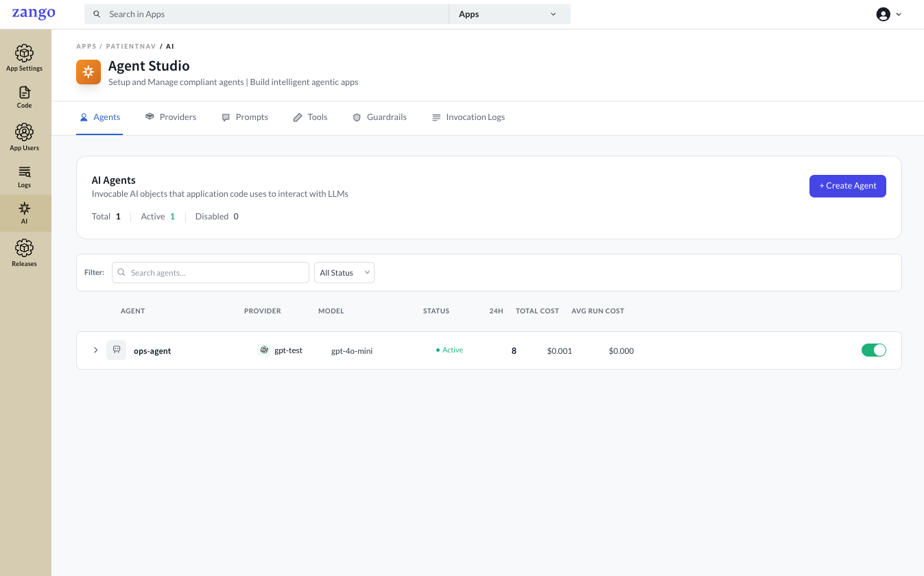
Task: Click the user account avatar icon
Action: pos(883,14)
